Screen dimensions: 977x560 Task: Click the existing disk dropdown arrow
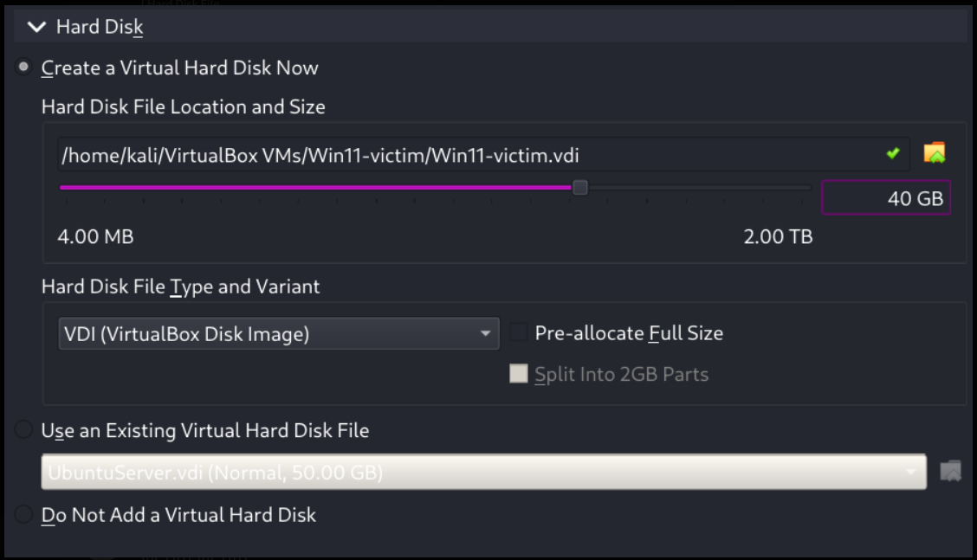click(x=911, y=473)
